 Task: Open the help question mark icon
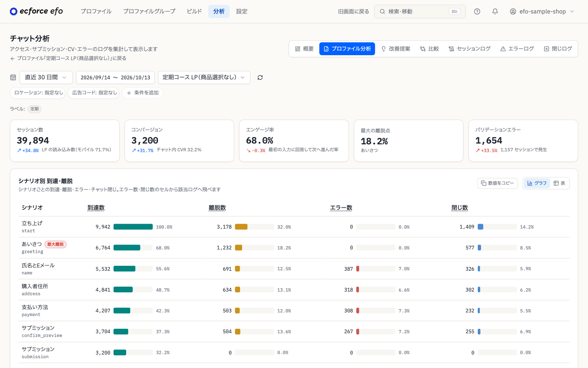477,11
